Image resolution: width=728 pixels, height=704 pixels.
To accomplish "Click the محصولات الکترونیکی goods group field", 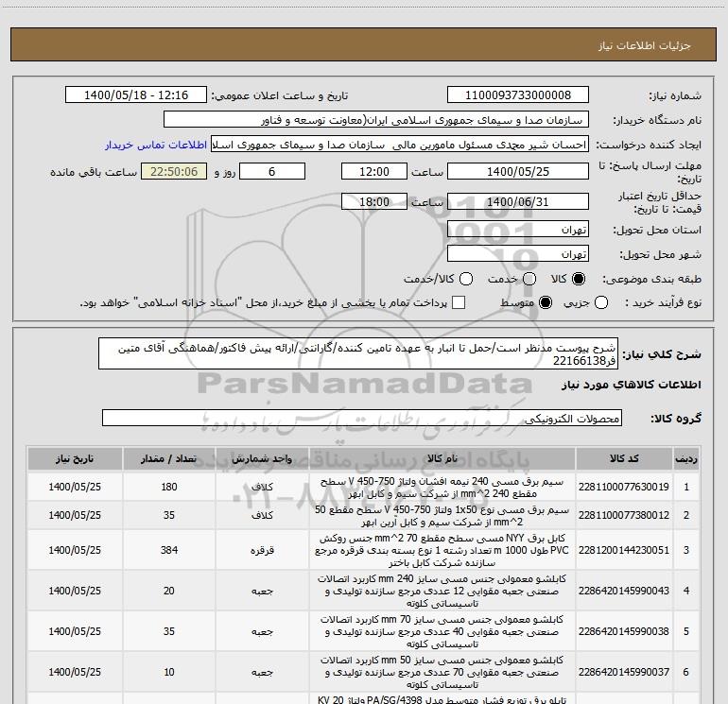I will click(x=362, y=418).
